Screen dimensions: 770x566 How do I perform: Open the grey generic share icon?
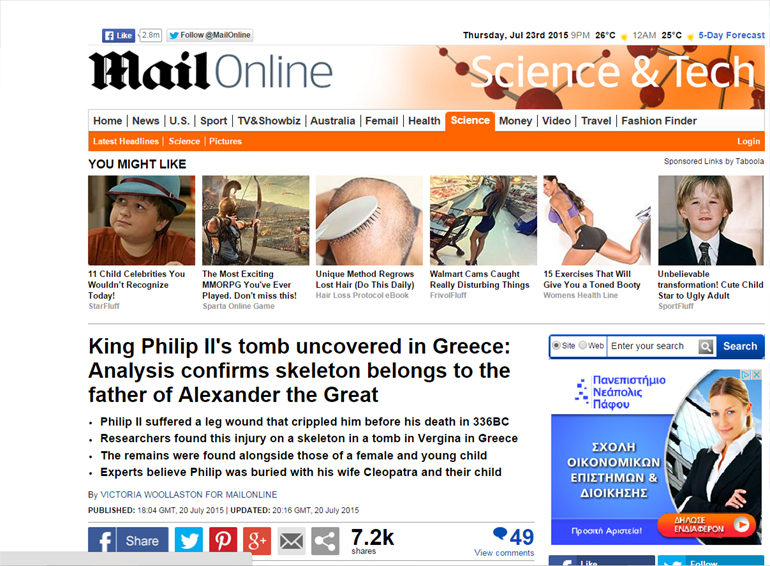[325, 540]
